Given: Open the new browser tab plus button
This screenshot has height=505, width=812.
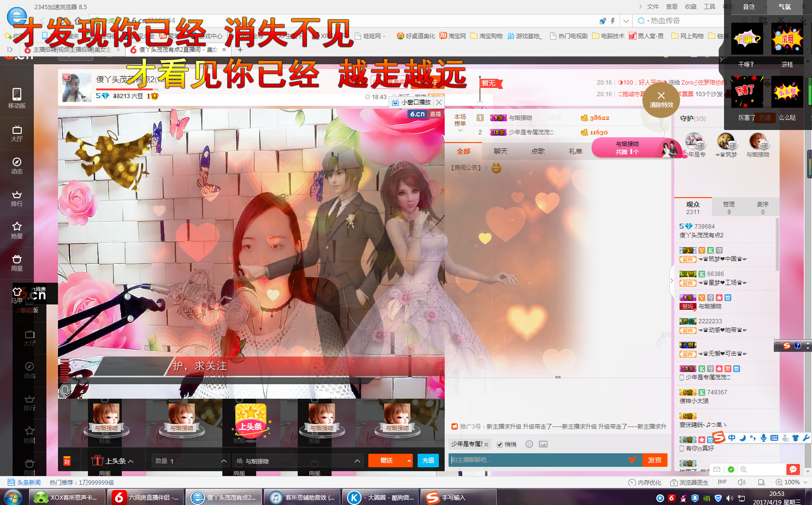Looking at the screenshot, I should click(240, 49).
